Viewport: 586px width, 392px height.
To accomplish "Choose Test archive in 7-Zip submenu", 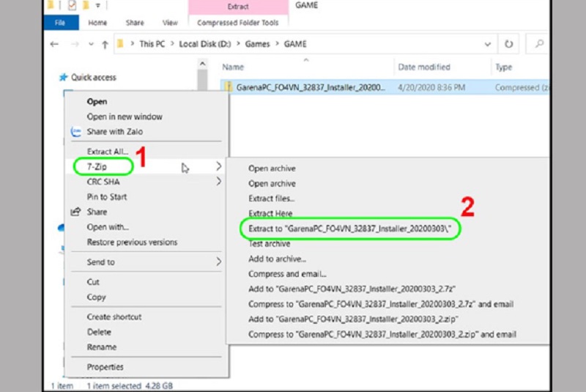I will [270, 244].
